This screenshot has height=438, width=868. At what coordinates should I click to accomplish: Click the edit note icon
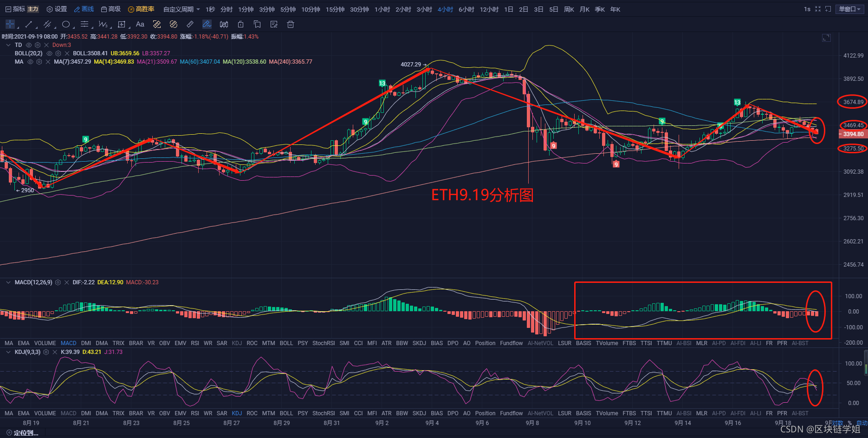274,24
